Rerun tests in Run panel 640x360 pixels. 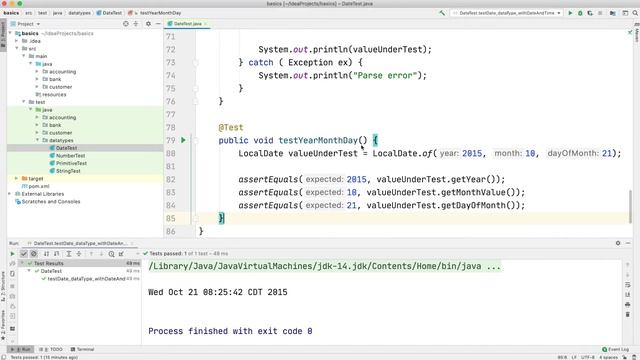point(12,253)
